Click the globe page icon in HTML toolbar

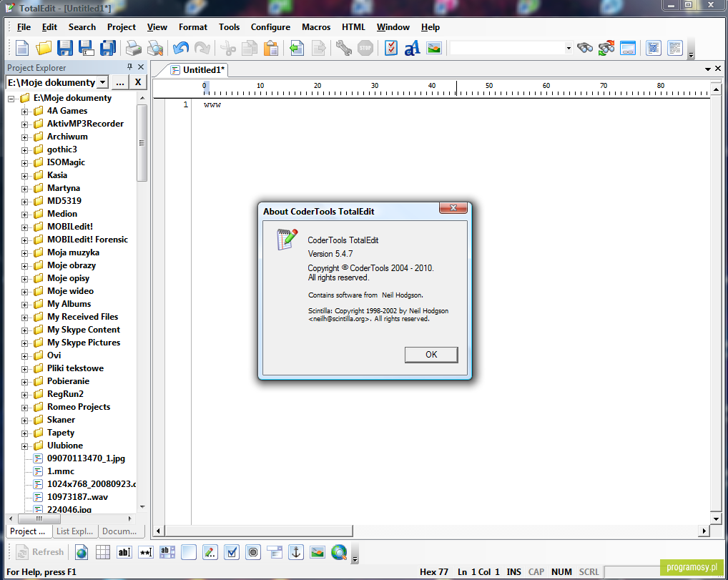[x=82, y=552]
